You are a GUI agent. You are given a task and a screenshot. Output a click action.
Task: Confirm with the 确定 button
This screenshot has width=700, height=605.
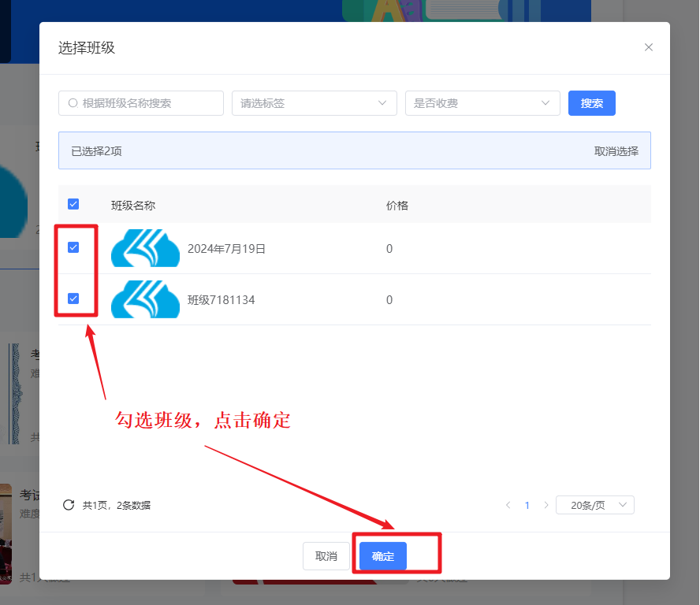coord(383,556)
